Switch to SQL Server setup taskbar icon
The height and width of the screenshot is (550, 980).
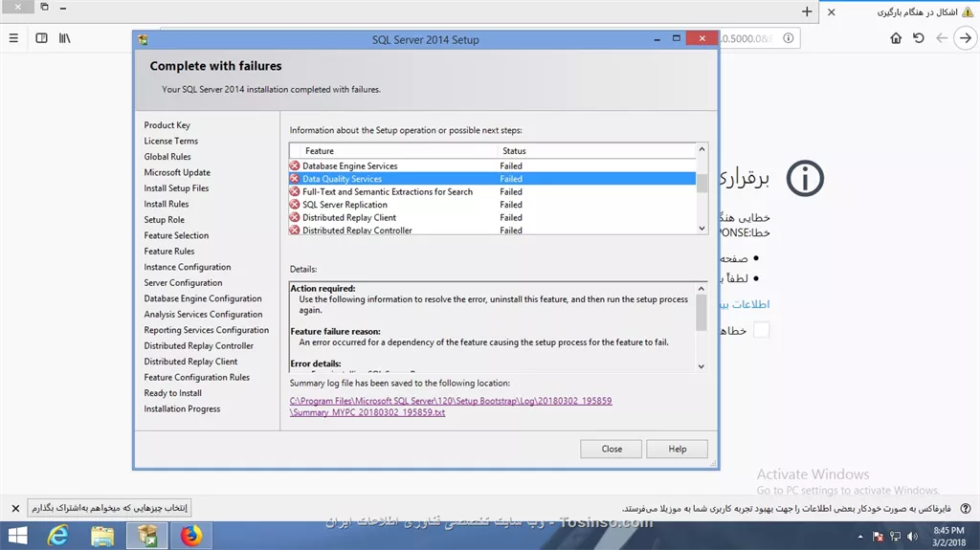click(x=147, y=536)
